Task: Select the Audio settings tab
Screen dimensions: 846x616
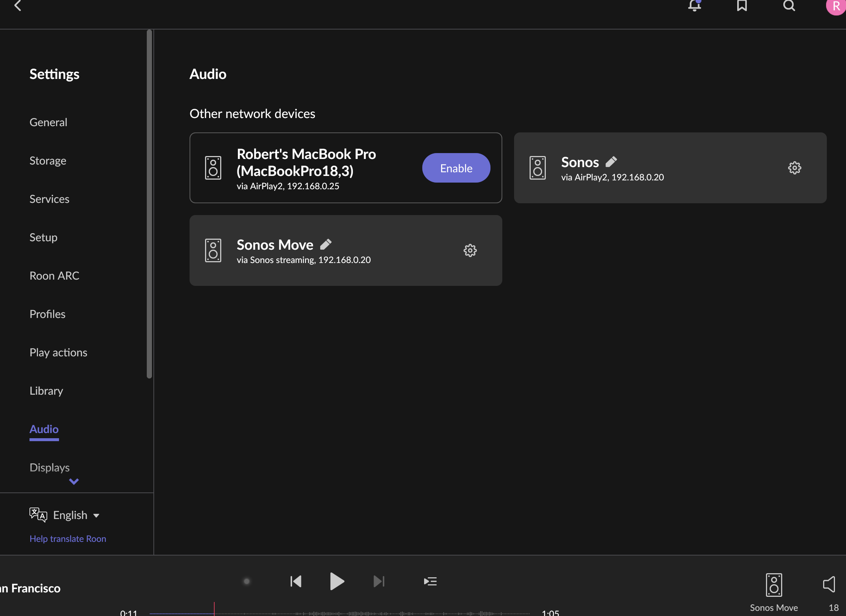Action: click(x=44, y=429)
